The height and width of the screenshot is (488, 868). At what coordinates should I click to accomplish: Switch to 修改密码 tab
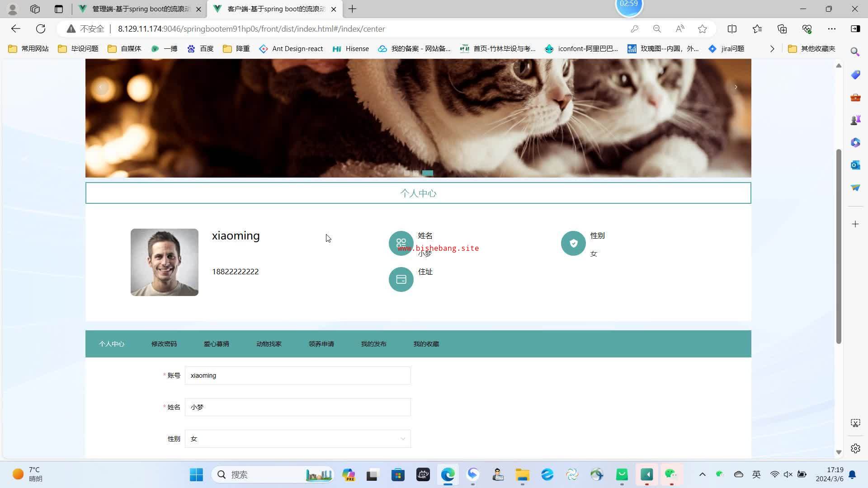coord(164,344)
